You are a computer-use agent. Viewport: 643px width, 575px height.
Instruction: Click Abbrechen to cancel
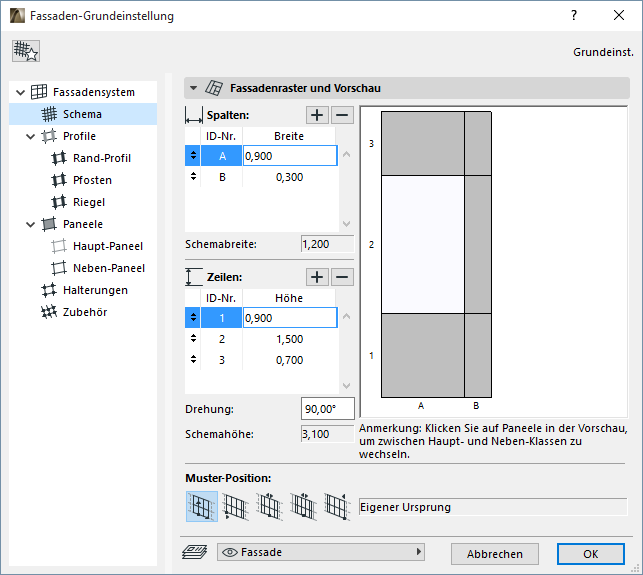click(x=495, y=554)
